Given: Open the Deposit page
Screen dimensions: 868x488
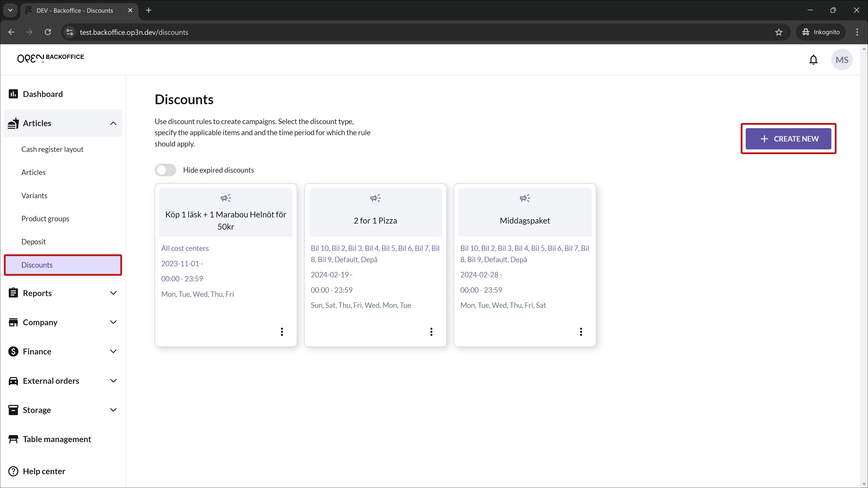Looking at the screenshot, I should 33,242.
